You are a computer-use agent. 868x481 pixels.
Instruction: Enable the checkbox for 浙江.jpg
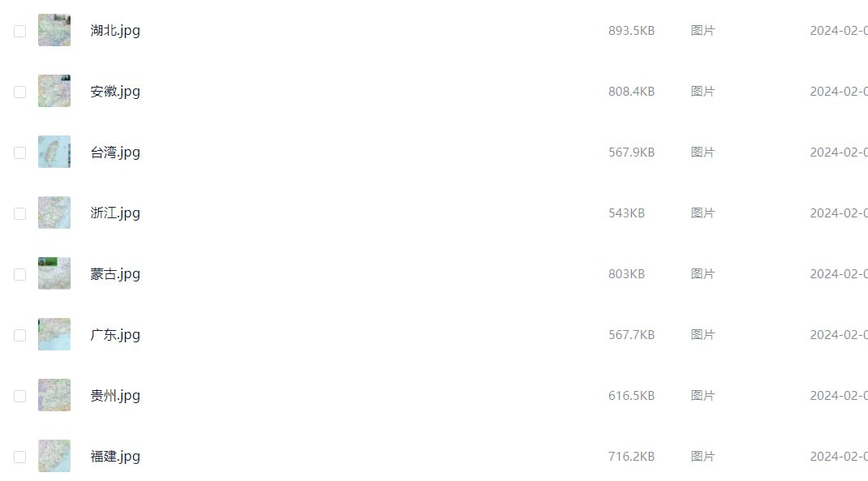tap(19, 213)
